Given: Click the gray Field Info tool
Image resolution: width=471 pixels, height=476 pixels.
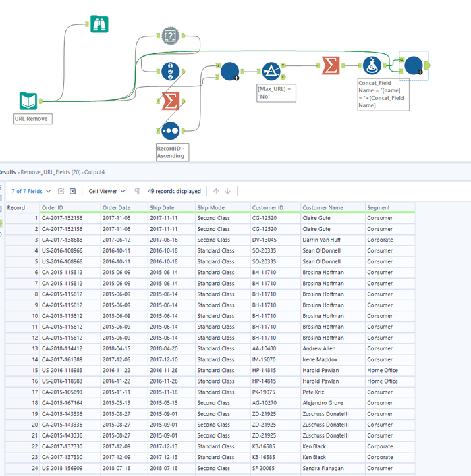Looking at the screenshot, I should point(170,36).
